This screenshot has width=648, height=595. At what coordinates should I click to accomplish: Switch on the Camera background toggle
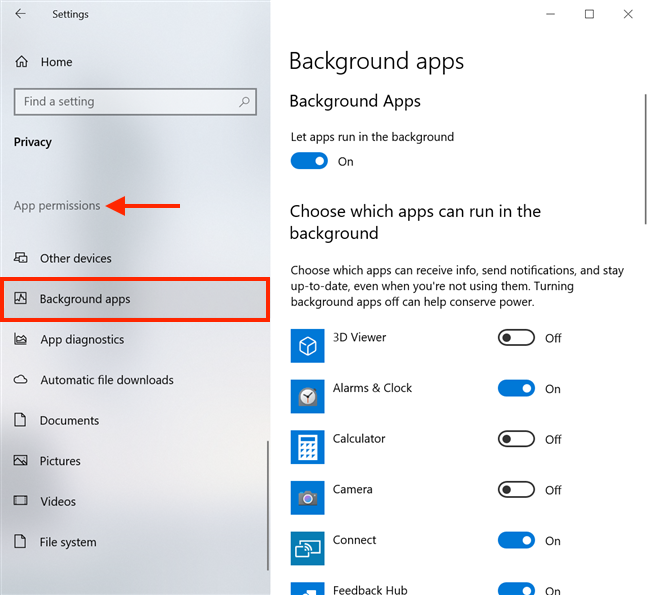click(x=516, y=490)
